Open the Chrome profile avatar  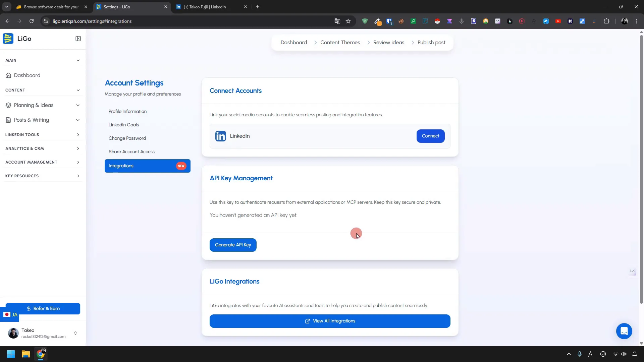(625, 21)
